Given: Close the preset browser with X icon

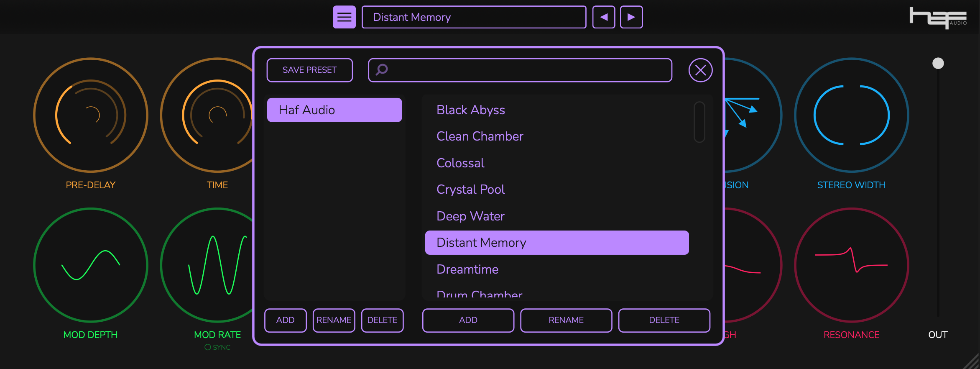Looking at the screenshot, I should [x=700, y=70].
